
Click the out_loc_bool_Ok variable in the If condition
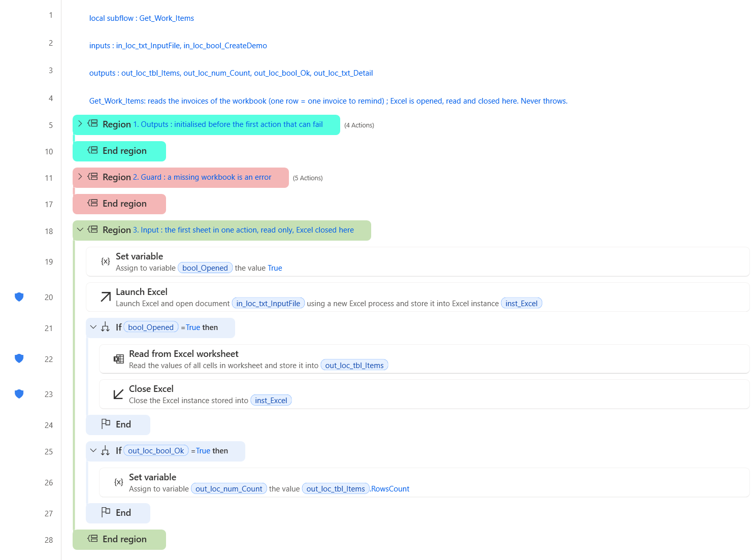tap(156, 451)
